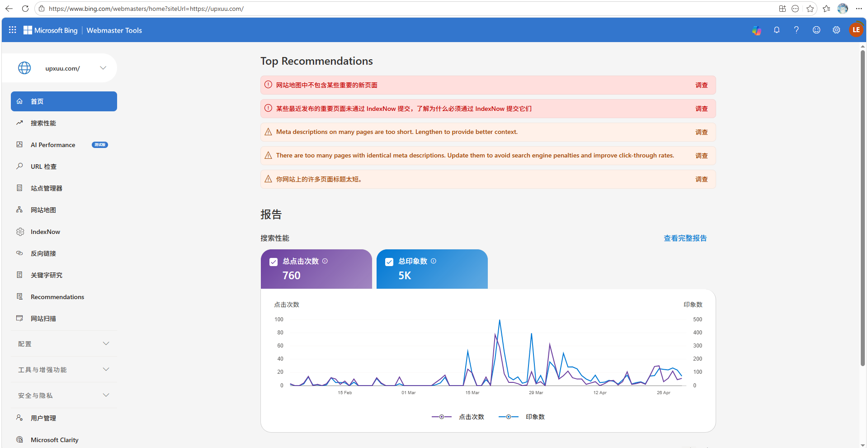Open 搜索性能 in the sidebar
This screenshot has height=448, width=868.
(64, 123)
